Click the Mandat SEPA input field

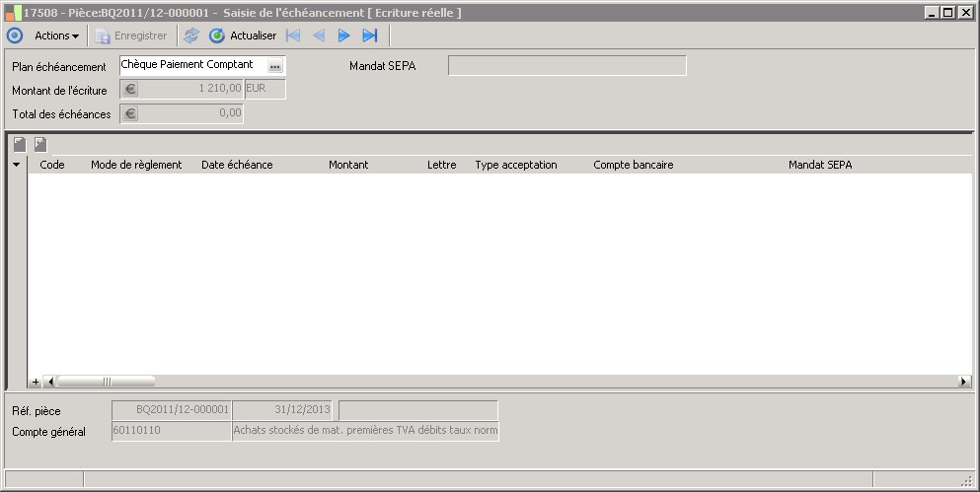click(566, 65)
